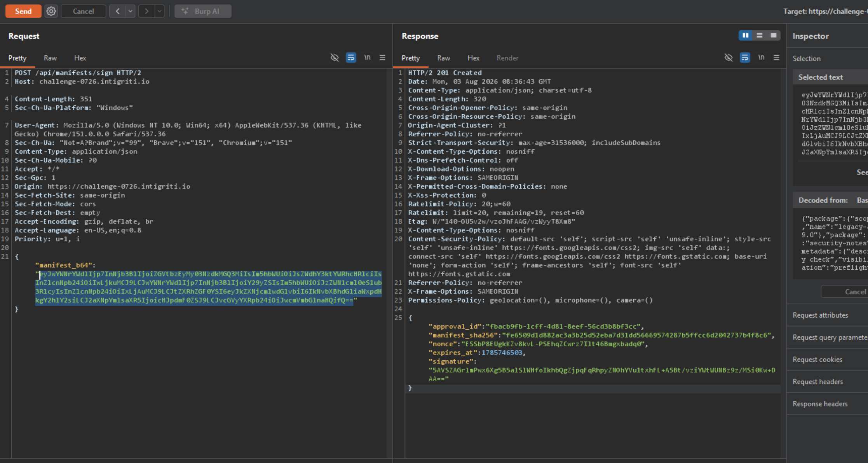868x463 pixels.
Task: Open back history dropdown arrow
Action: pyautogui.click(x=131, y=11)
